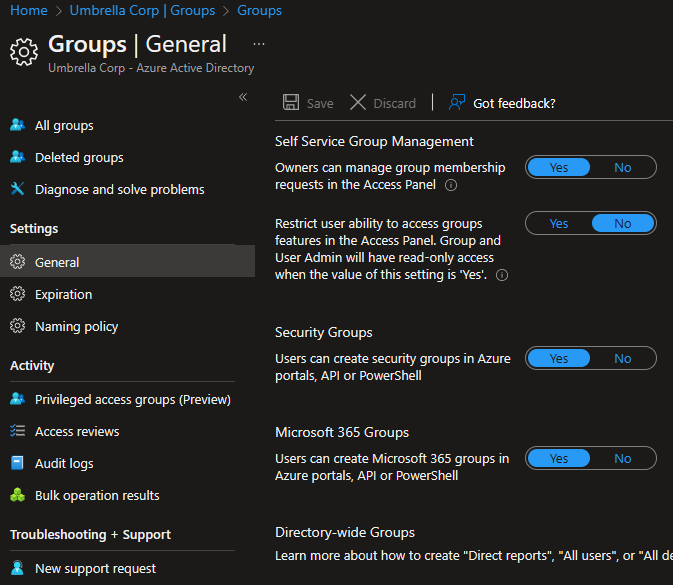Open Privileged access groups (Preview)
This screenshot has height=585, width=673.
point(127,399)
